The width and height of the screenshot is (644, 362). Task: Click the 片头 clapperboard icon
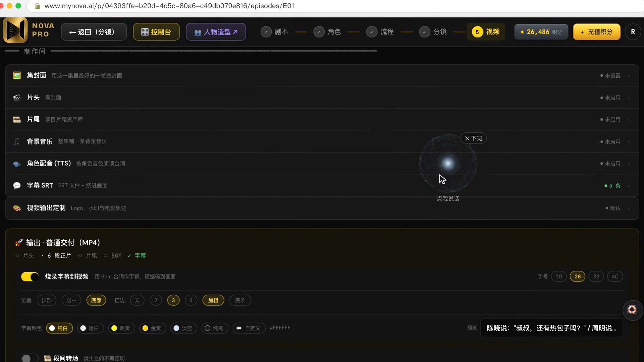(x=17, y=98)
